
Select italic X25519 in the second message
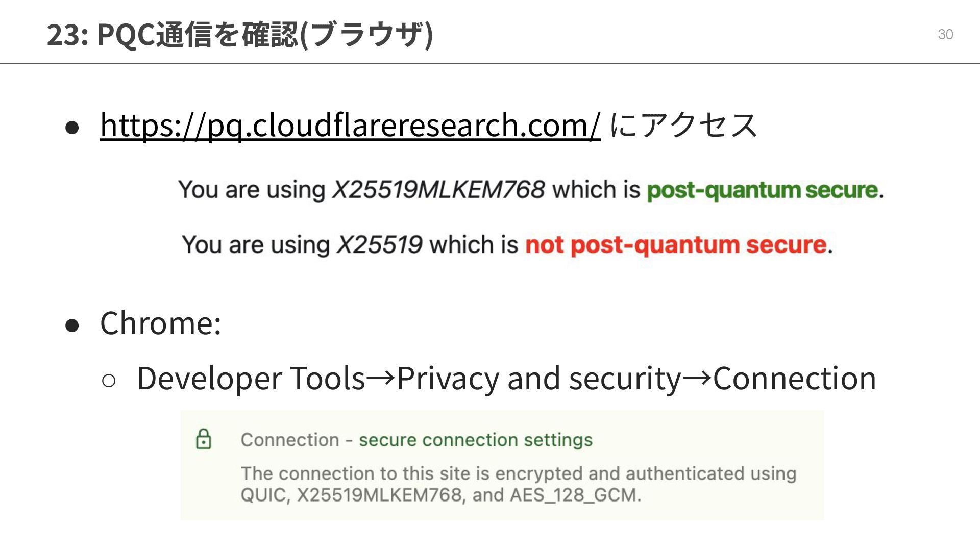379,245
